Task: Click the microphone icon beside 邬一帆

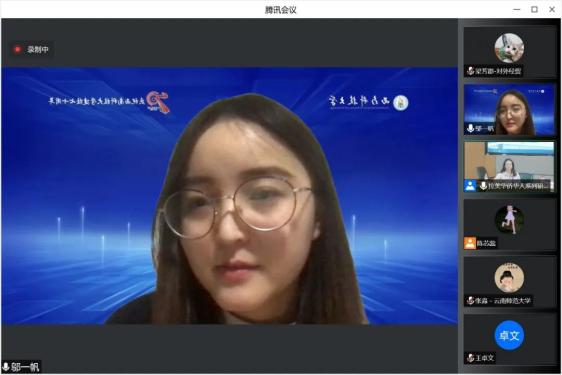Action: [x=6, y=367]
